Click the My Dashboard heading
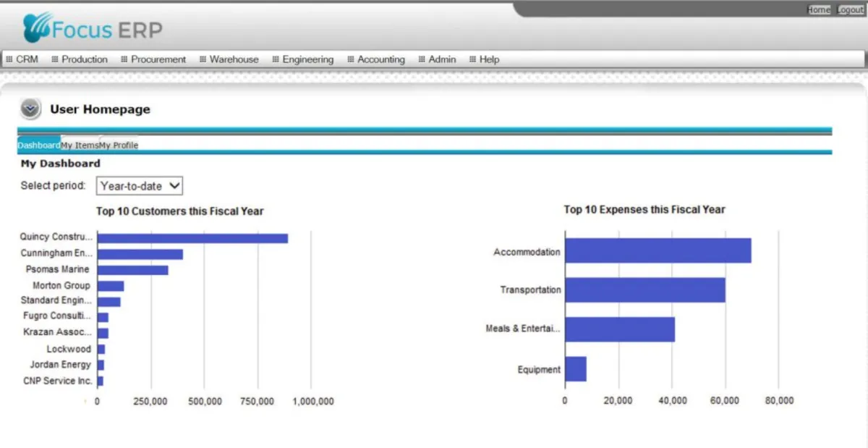868x448 pixels. pos(61,164)
